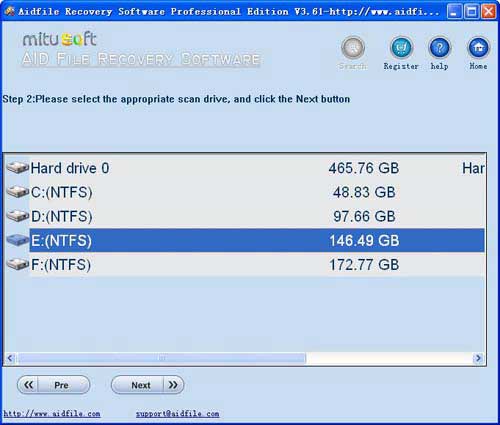
Task: Click the Search magnifier icon
Action: click(x=353, y=48)
